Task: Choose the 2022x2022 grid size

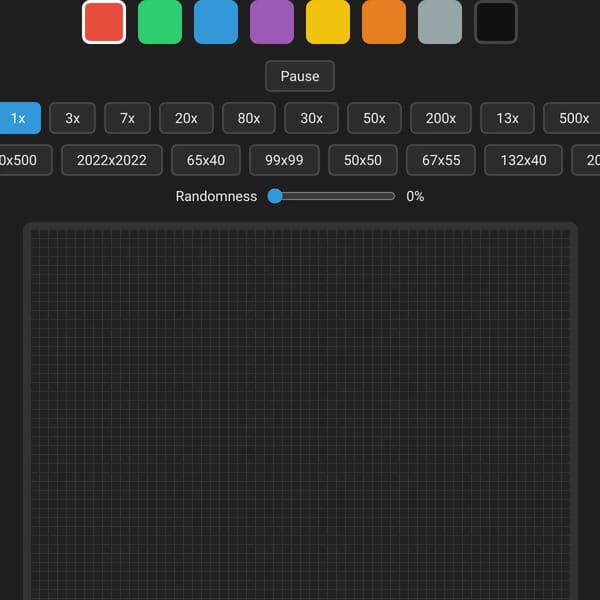Action: [x=112, y=160]
